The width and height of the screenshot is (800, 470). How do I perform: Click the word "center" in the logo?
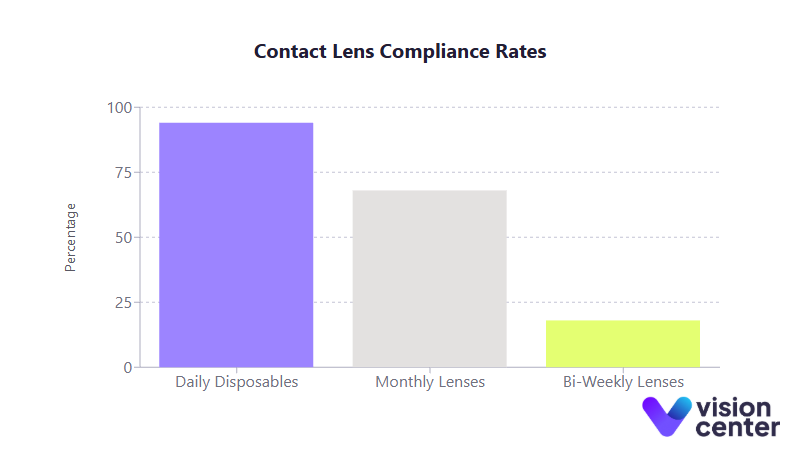[x=736, y=428]
